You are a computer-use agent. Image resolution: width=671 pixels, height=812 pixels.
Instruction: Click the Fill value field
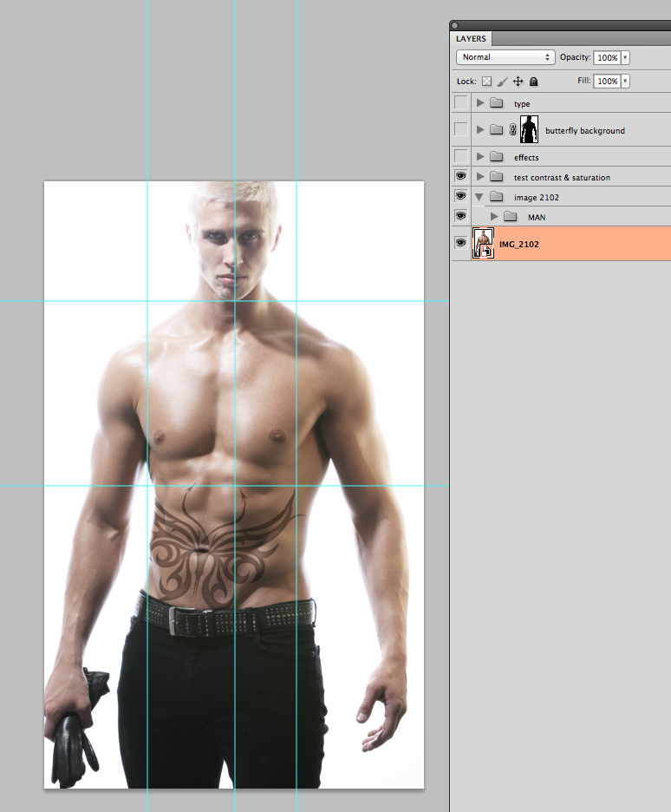tap(608, 81)
